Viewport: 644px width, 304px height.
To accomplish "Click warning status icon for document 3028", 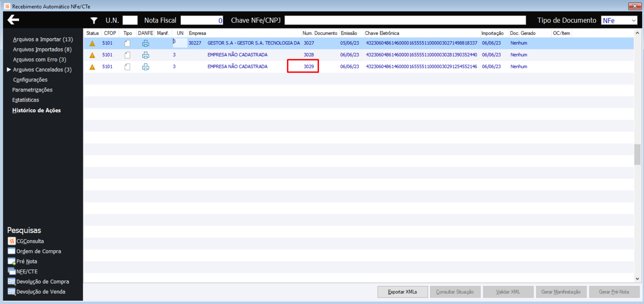I will (92, 55).
